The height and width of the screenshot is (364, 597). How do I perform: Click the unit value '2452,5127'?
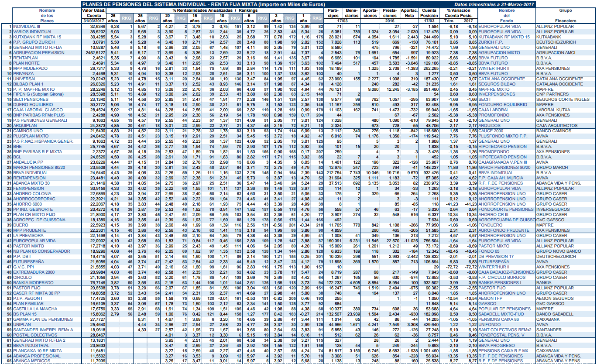95,52
